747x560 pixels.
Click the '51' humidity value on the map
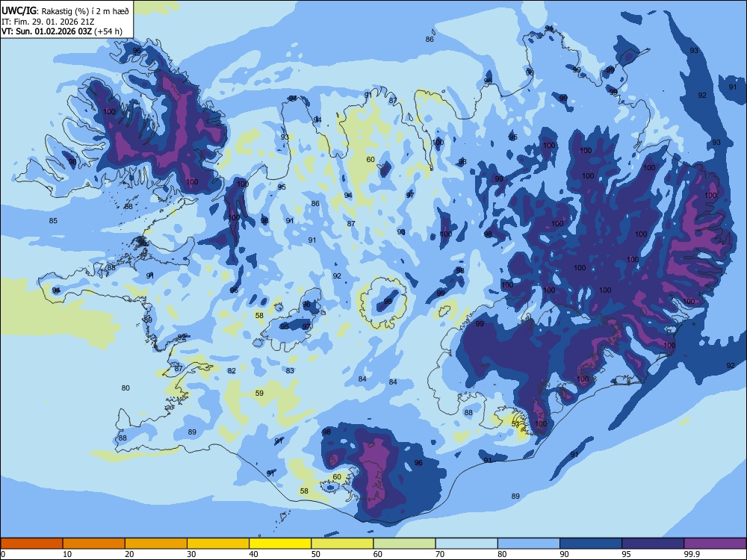pos(515,423)
